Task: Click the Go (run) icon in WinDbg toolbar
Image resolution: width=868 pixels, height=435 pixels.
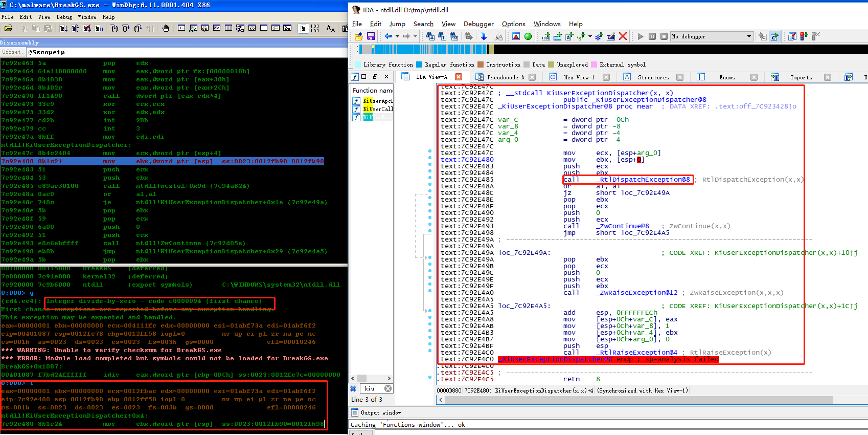Action: tap(63, 28)
